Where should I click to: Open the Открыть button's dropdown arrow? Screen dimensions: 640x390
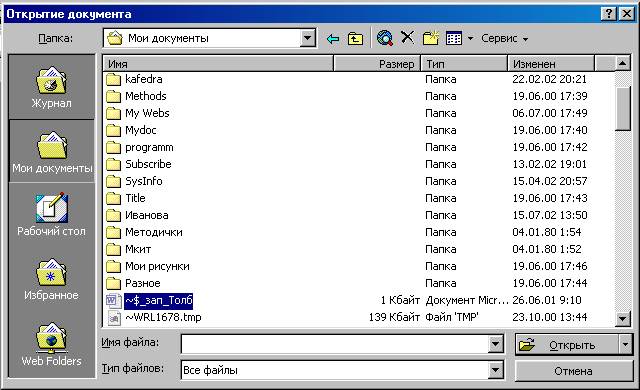(x=625, y=345)
